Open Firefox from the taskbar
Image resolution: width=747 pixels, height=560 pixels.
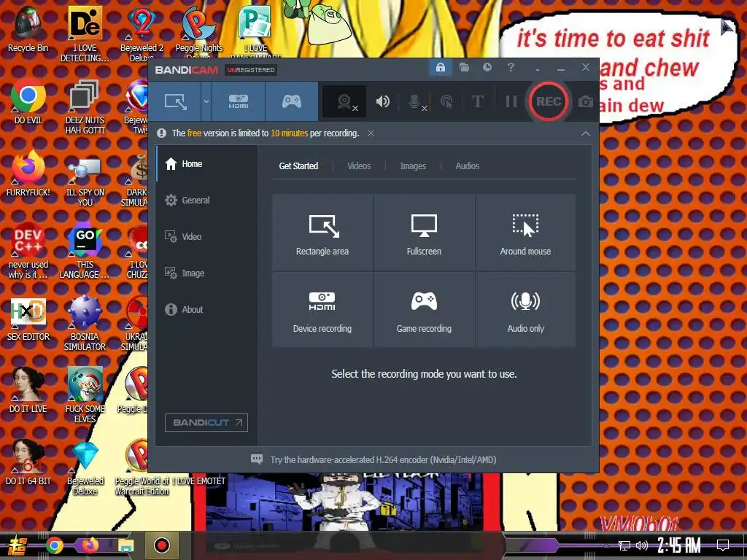[x=90, y=545]
